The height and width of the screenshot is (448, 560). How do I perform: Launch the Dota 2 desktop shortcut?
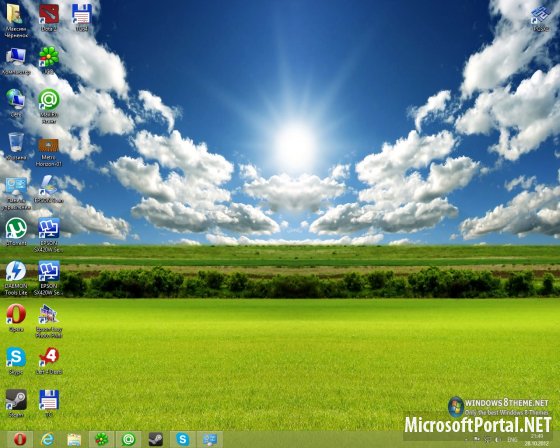[x=49, y=17]
